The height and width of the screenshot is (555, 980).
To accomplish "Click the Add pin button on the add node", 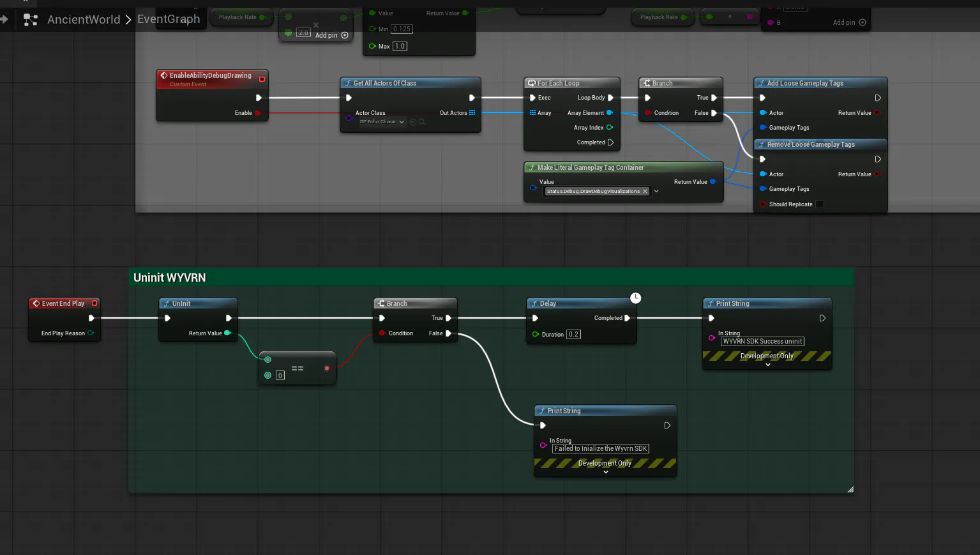I will tap(332, 35).
